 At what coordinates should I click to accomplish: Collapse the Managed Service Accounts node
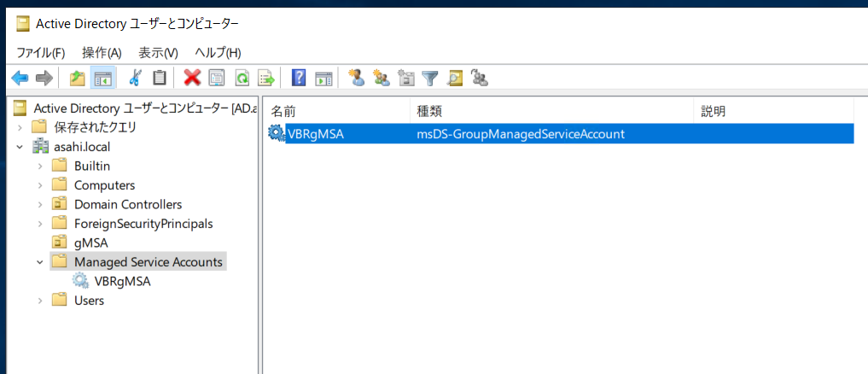40,262
